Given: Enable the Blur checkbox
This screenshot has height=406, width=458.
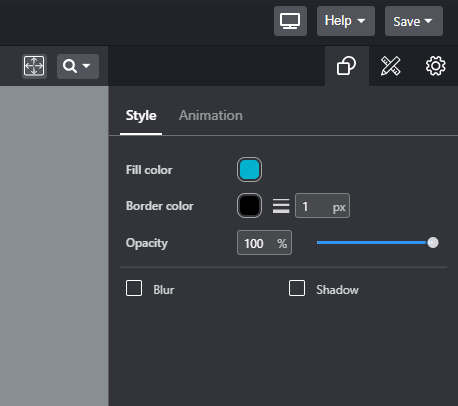Looking at the screenshot, I should point(134,288).
